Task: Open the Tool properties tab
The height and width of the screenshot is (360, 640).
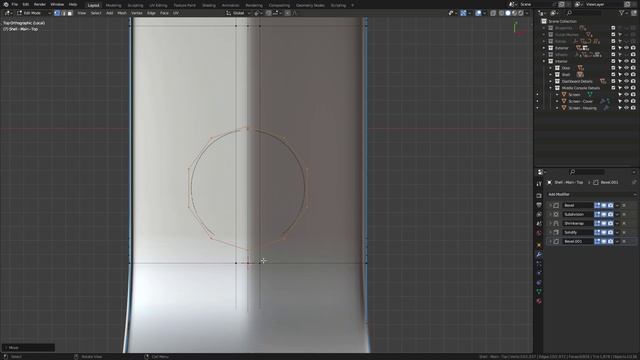Action: pos(539,184)
